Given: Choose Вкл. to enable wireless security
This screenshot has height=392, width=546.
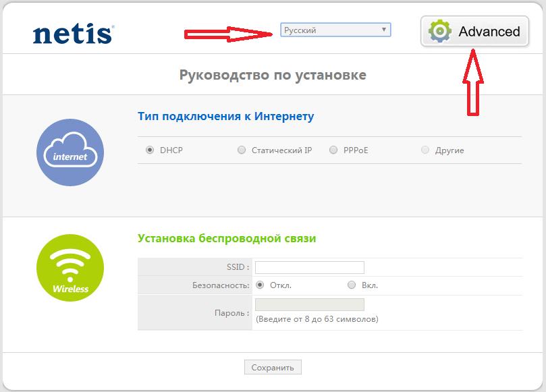Looking at the screenshot, I should tap(352, 285).
